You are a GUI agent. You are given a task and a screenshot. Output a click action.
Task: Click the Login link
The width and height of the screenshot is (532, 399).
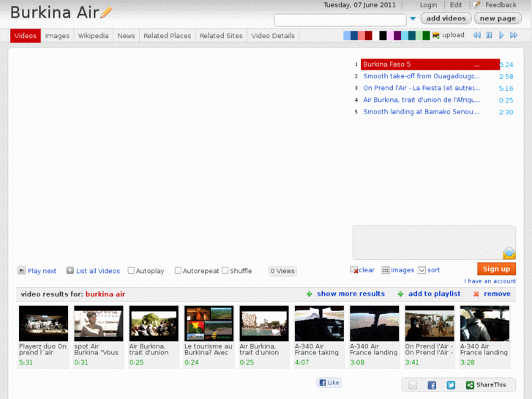click(428, 5)
